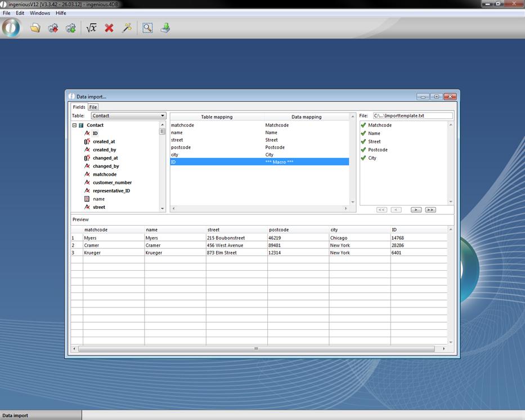This screenshot has height=420, width=525.
Task: Click the gears icon with green arrow
Action: tap(70, 28)
